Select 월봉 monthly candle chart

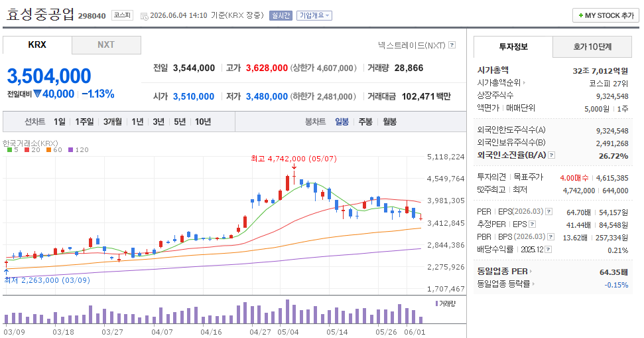point(390,122)
